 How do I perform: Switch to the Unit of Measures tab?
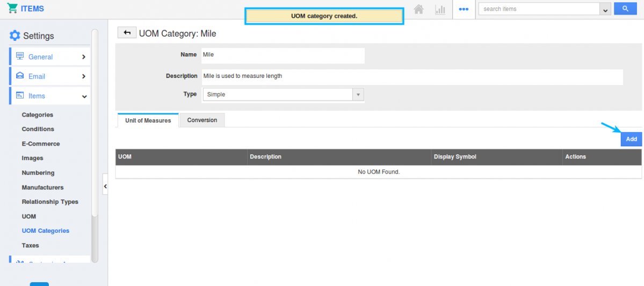pyautogui.click(x=148, y=120)
